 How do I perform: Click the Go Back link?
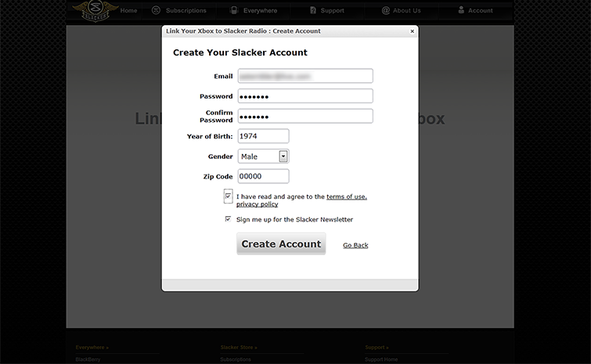[x=355, y=245]
